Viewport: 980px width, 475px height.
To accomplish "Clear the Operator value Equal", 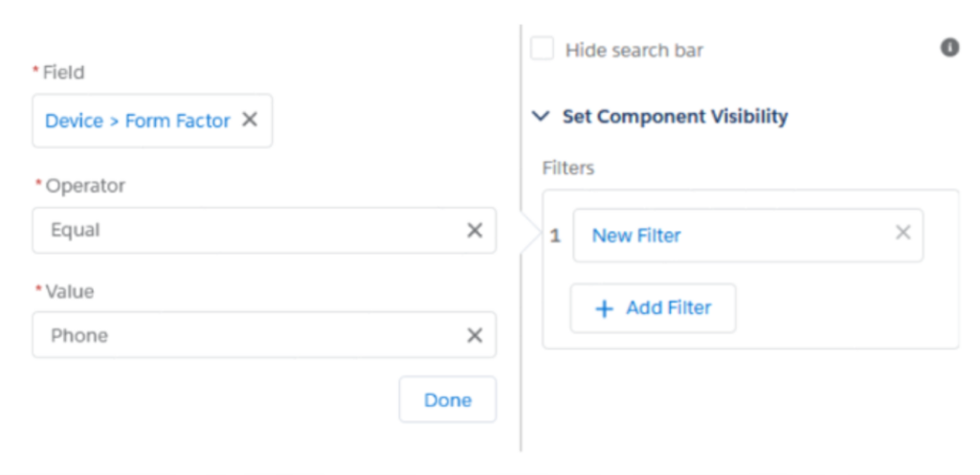I will (x=475, y=231).
